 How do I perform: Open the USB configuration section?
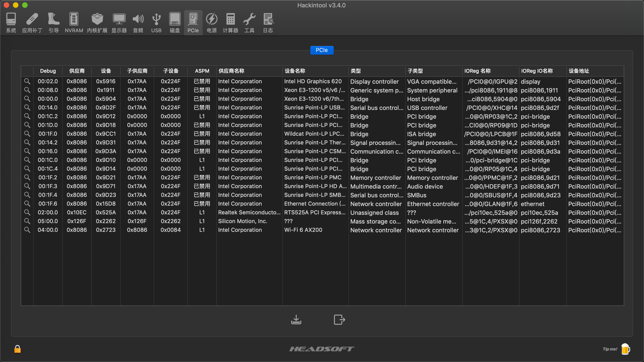click(156, 23)
